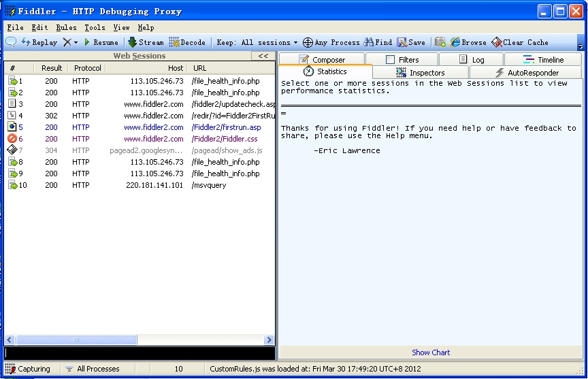The image size is (588, 379).
Task: Switch to the Log tab
Action: 472,59
